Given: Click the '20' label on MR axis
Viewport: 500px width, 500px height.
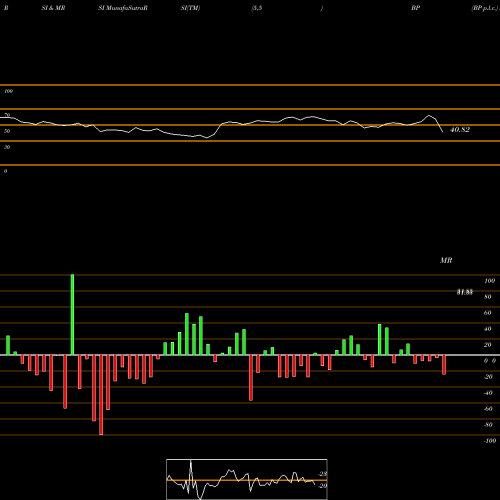Looking at the screenshot, I should (487, 344).
